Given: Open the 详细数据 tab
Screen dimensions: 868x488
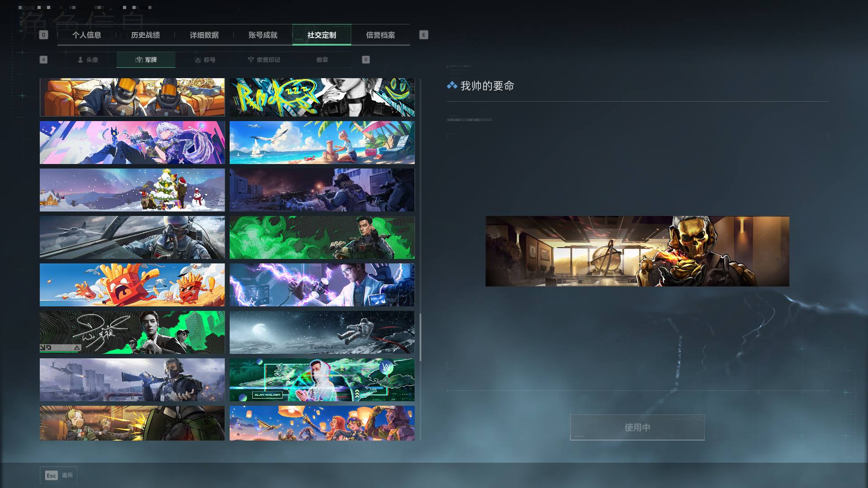Looking at the screenshot, I should tap(204, 35).
